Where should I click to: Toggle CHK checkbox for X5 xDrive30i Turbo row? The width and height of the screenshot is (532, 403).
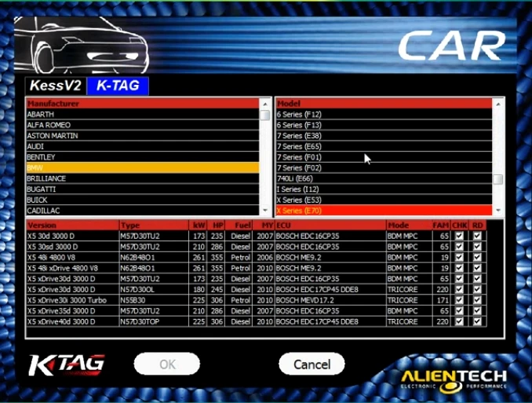[459, 300]
